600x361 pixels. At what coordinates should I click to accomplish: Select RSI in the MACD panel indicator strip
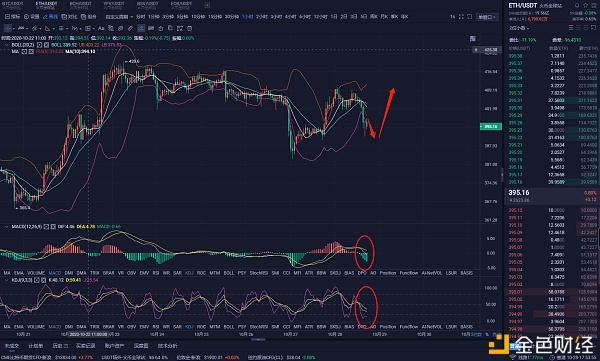click(x=156, y=273)
